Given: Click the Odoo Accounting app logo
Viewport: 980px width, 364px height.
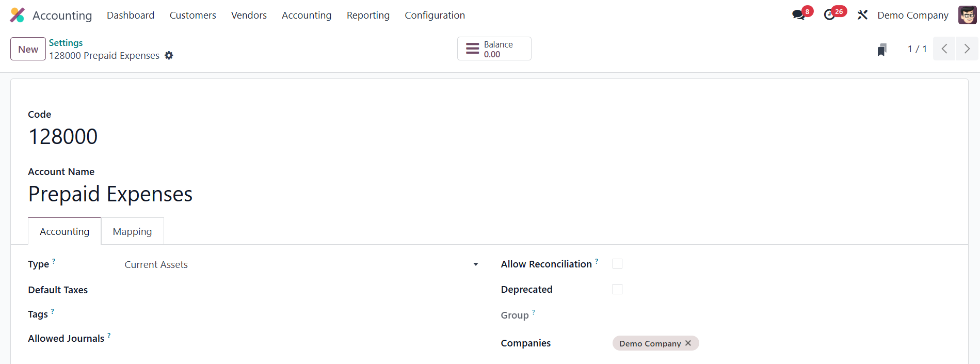Looking at the screenshot, I should pos(17,15).
